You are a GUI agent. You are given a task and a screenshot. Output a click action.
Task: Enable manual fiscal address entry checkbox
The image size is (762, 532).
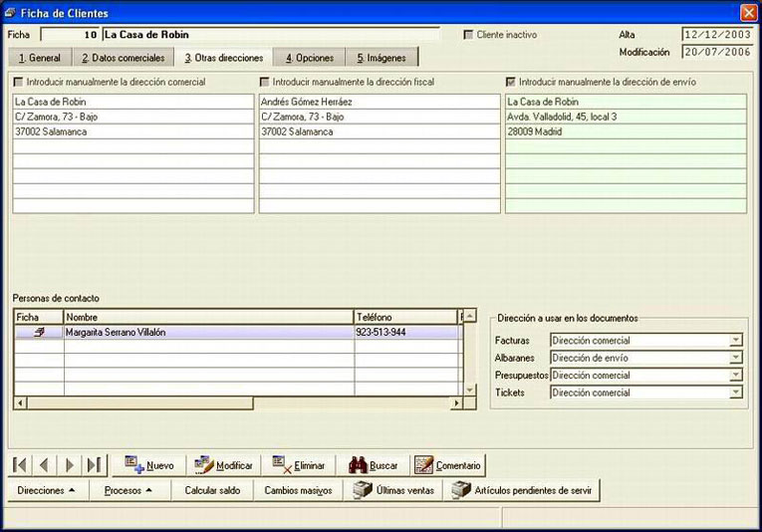(264, 82)
